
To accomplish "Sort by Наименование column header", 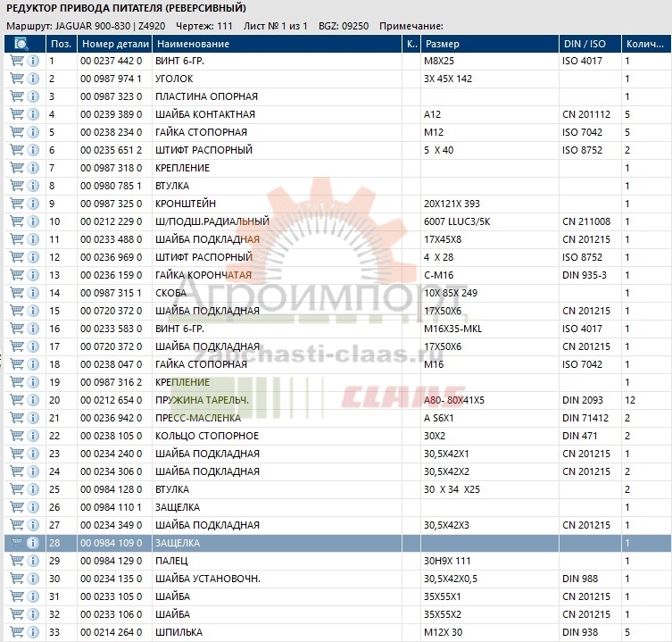I will (278, 44).
